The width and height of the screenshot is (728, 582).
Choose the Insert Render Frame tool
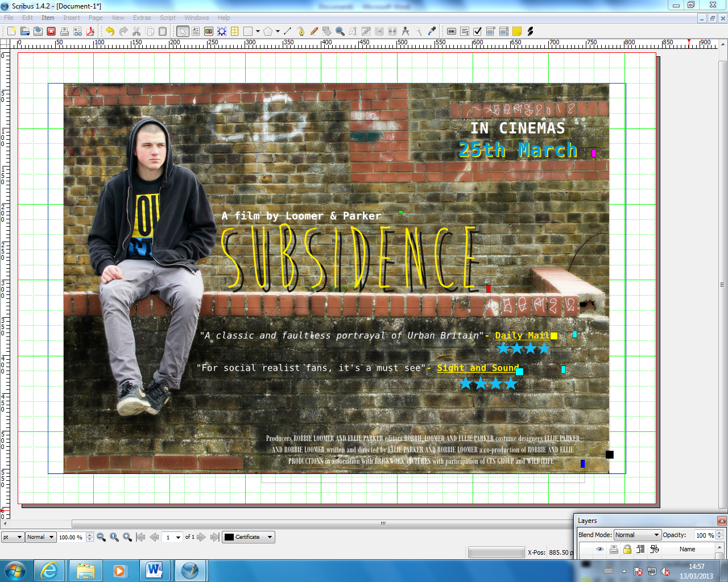tap(222, 31)
